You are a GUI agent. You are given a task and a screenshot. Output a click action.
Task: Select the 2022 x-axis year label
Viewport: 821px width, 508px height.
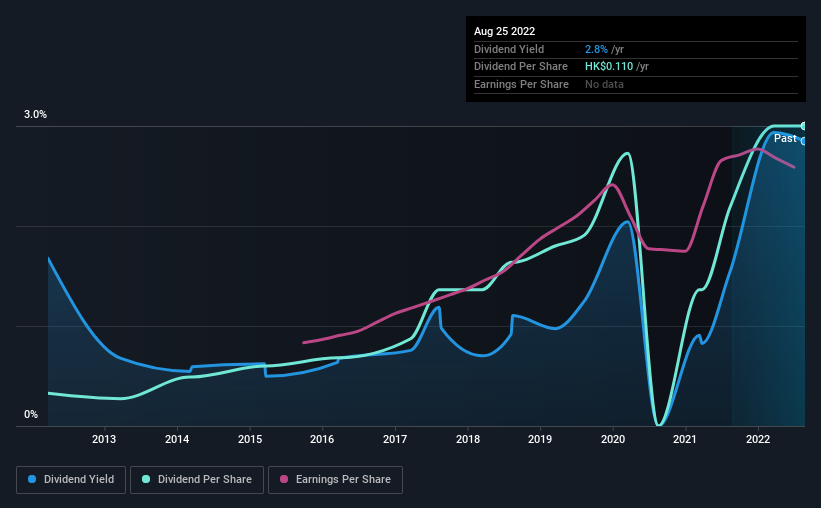(x=758, y=439)
